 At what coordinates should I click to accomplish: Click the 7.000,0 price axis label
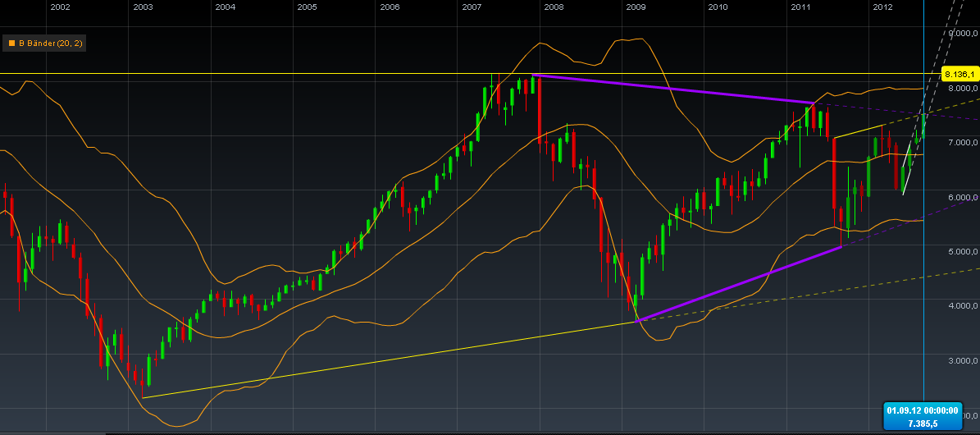(x=960, y=143)
